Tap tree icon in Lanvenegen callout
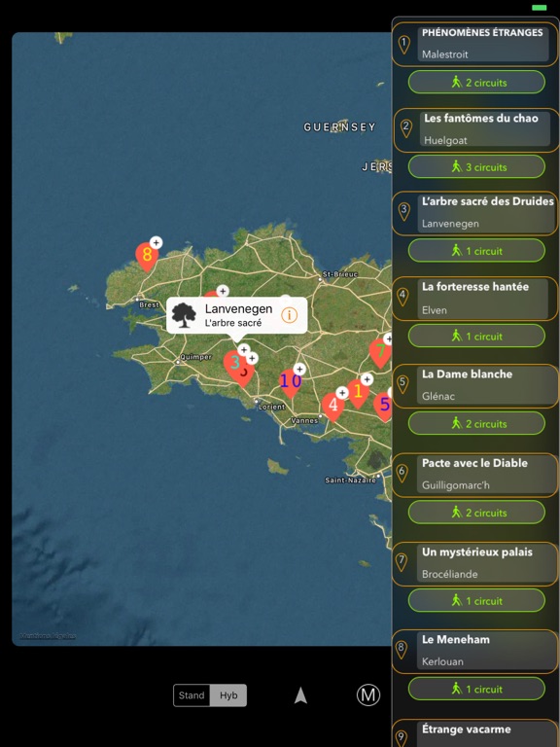This screenshot has width=560, height=747. (184, 315)
